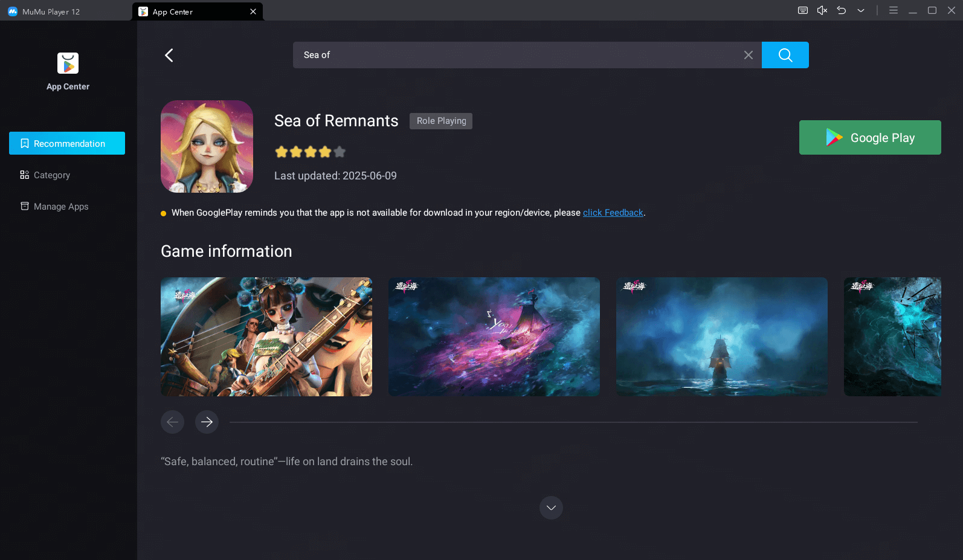Image resolution: width=963 pixels, height=560 pixels.
Task: Click the magnifier search button
Action: pyautogui.click(x=785, y=55)
